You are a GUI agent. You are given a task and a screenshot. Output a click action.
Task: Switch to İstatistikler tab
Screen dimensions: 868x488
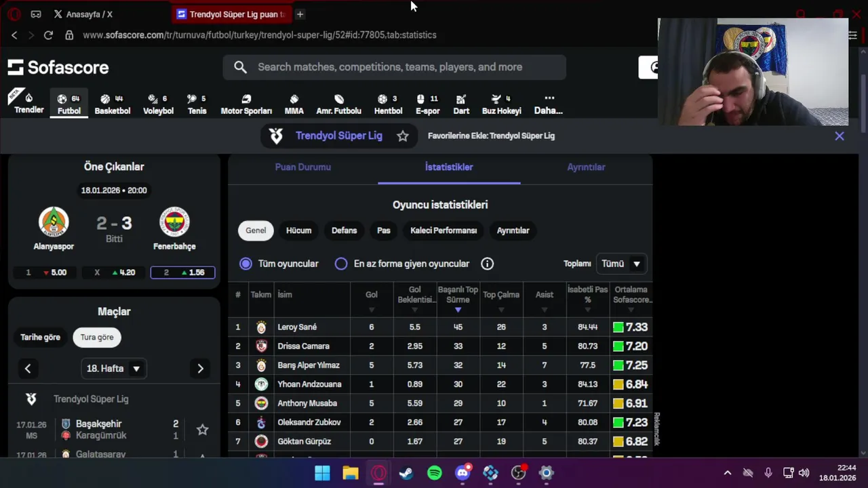point(449,167)
